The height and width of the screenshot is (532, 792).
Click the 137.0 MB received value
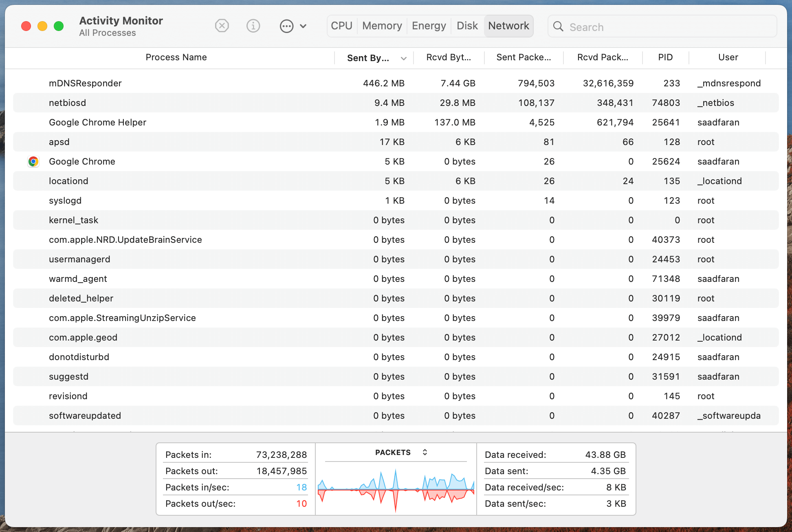coord(455,122)
